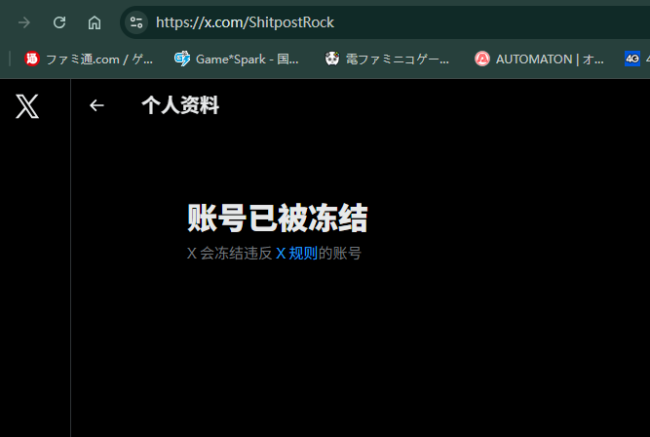Click the X logo in sidebar
The image size is (650, 437).
(27, 106)
